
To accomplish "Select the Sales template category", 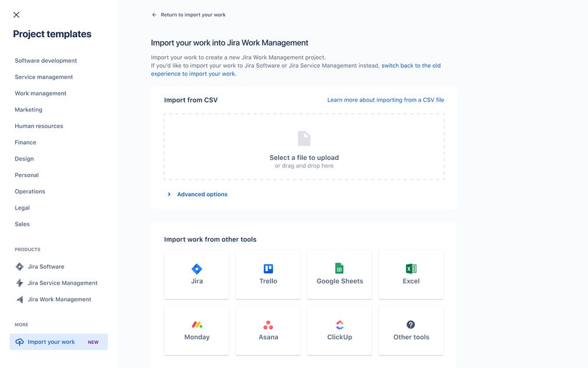I will pyautogui.click(x=22, y=224).
